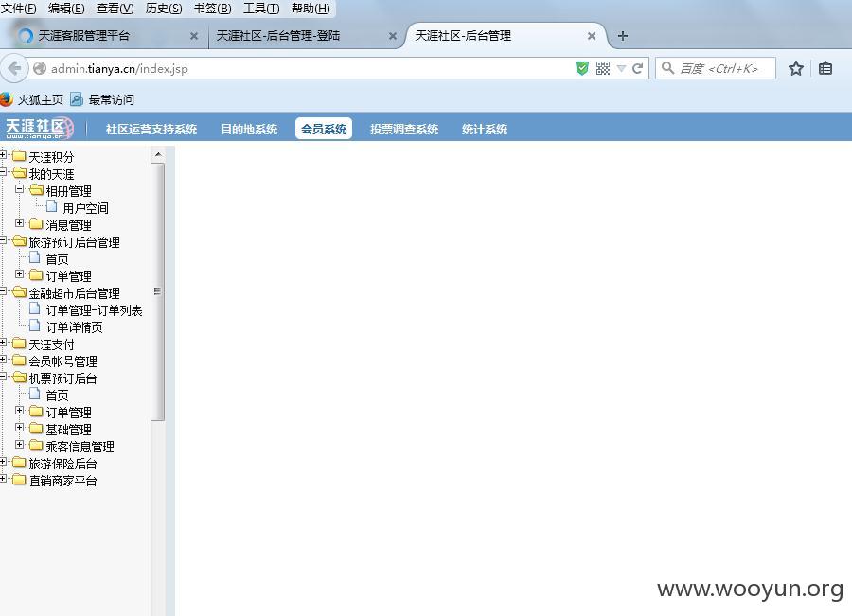
Task: Click the globe site identity icon
Action: pyautogui.click(x=40, y=68)
